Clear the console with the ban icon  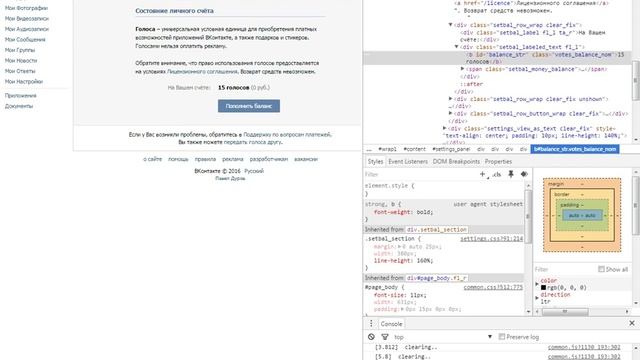pyautogui.click(x=371, y=337)
